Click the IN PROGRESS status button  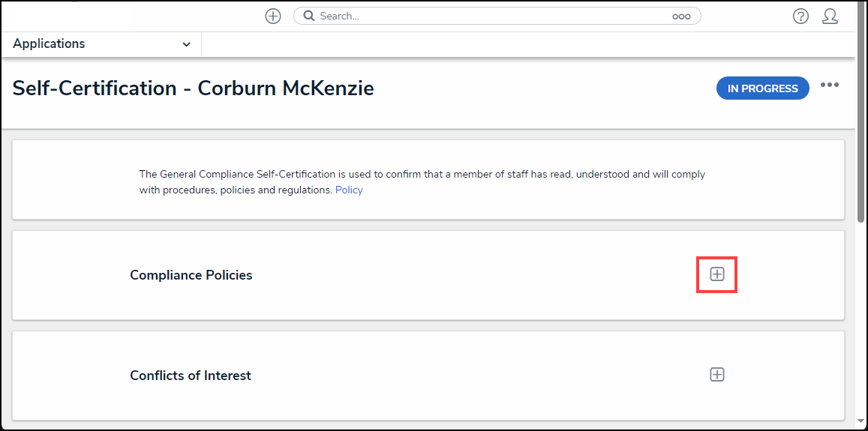(x=762, y=88)
